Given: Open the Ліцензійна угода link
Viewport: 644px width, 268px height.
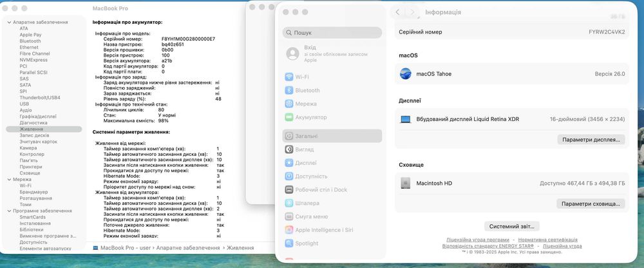Looking at the screenshot, I should coord(562,246).
